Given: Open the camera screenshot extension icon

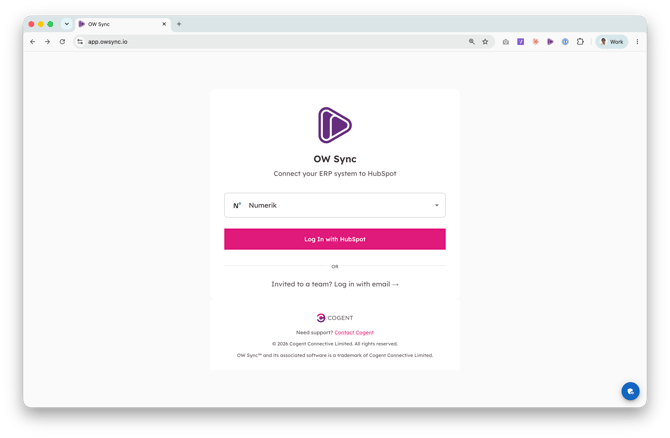Looking at the screenshot, I should point(505,42).
